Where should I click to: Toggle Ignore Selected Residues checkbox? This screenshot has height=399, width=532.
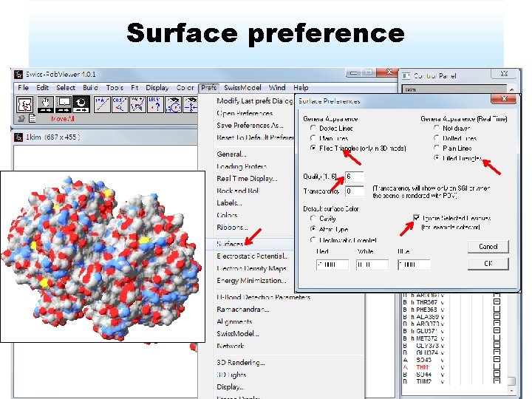tap(416, 218)
